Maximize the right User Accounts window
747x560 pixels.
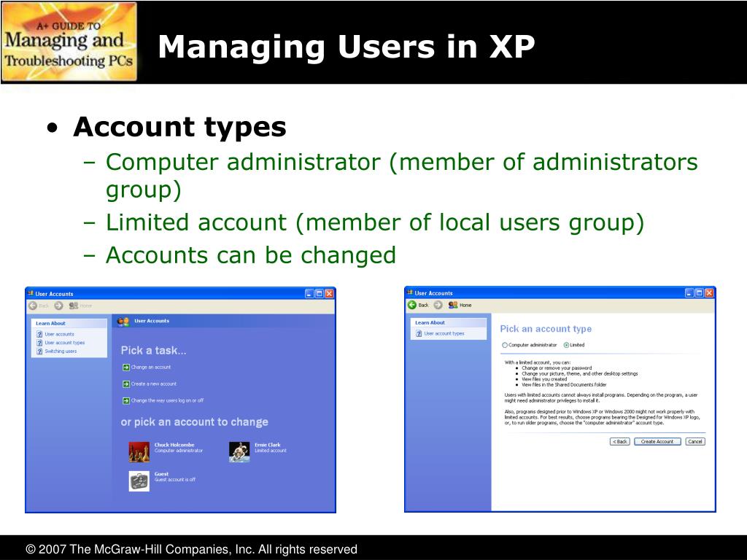coord(700,293)
